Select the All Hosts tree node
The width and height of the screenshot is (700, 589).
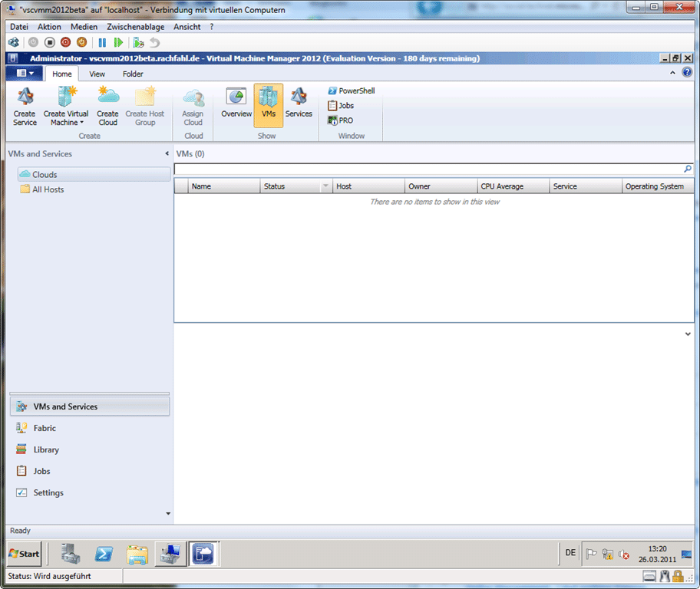click(42, 189)
